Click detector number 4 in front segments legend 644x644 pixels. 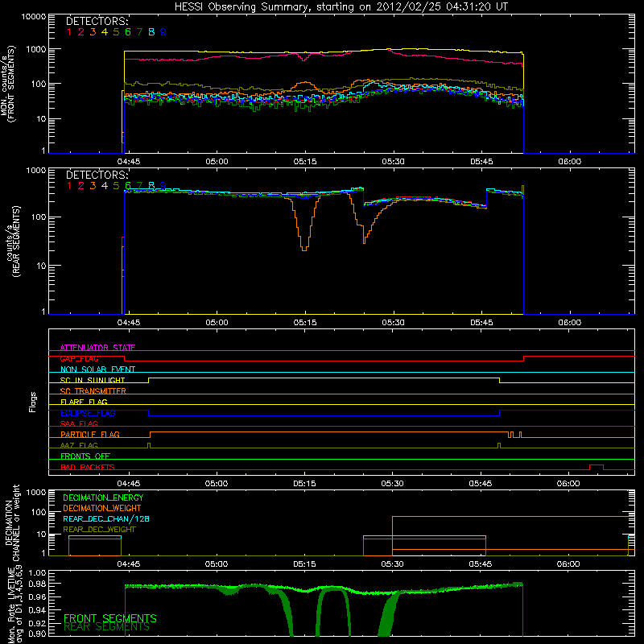(105, 32)
